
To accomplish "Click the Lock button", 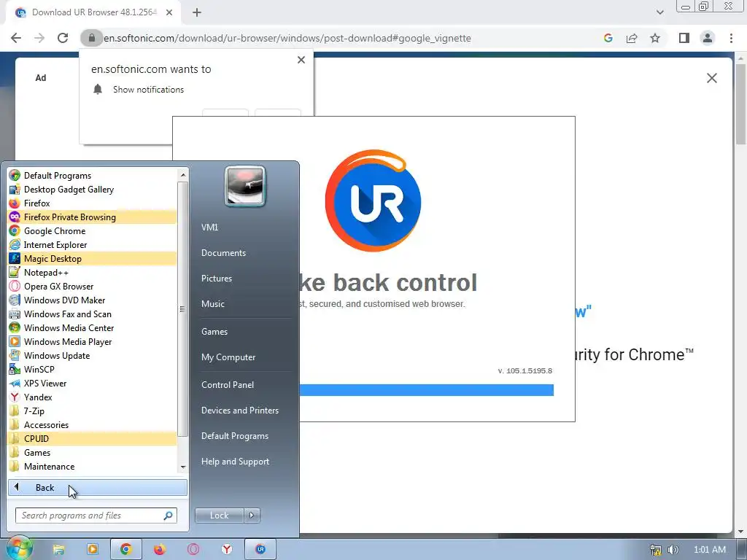I will 219,516.
